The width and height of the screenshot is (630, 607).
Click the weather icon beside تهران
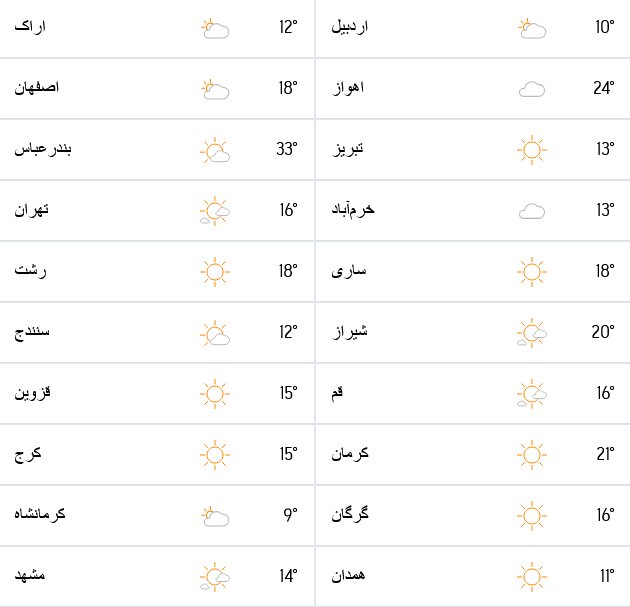click(x=215, y=211)
